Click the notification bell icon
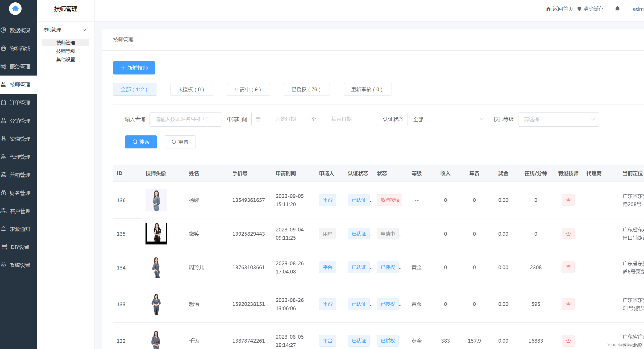Image resolution: width=644 pixels, height=349 pixels. point(617,9)
